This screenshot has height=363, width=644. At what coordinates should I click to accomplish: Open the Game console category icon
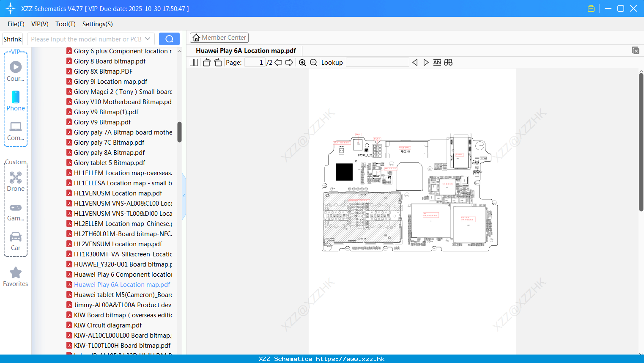(x=16, y=212)
